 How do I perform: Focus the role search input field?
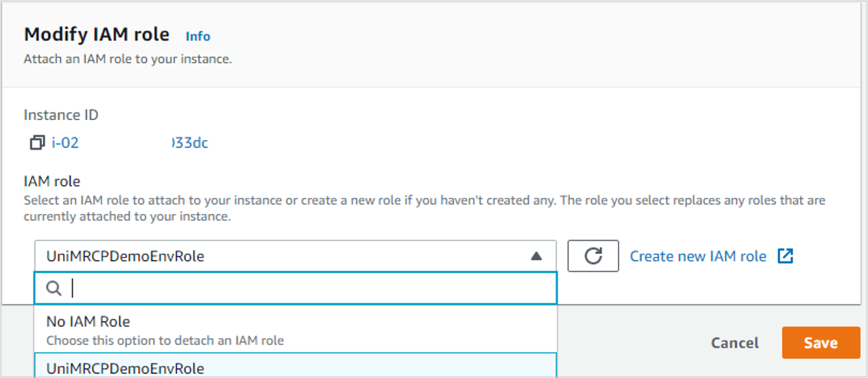pos(309,289)
